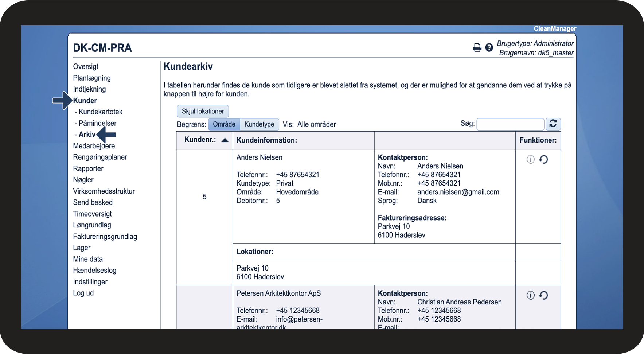The width and height of the screenshot is (644, 354).
Task: Restore Petersen Arkitektkontor ApS from archive
Action: pos(543,295)
